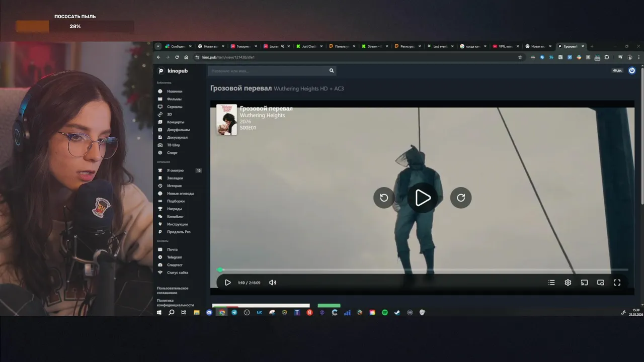This screenshot has width=644, height=362.
Task: Open the Спорт category
Action: pos(172,153)
